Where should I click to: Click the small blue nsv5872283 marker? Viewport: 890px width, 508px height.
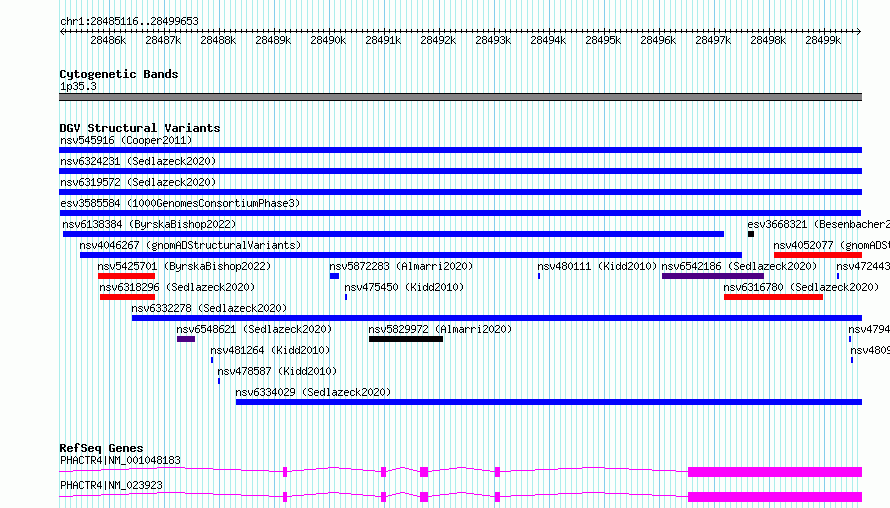tap(334, 276)
